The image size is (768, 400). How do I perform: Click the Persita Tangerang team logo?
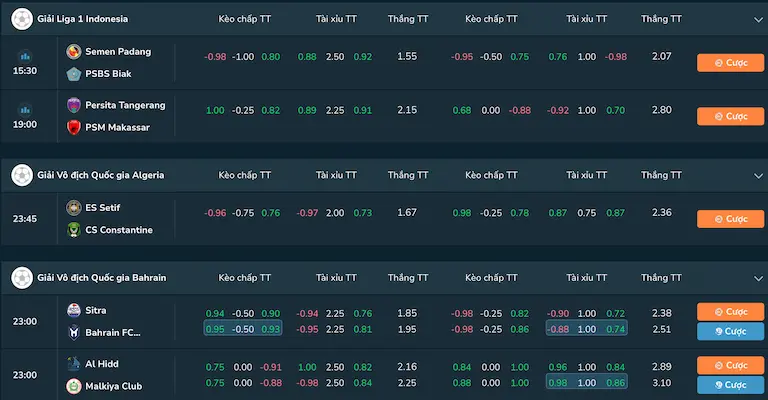pos(73,105)
